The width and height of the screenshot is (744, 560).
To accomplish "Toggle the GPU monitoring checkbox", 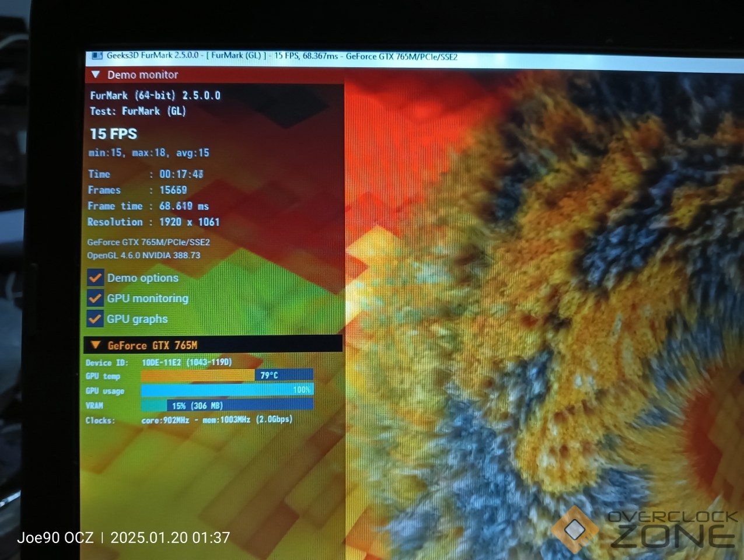I will coord(95,298).
